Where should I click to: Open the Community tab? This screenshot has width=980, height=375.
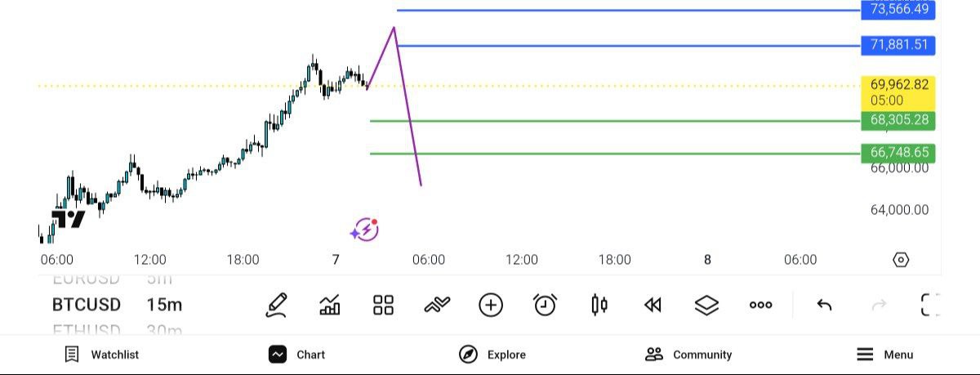pos(688,355)
